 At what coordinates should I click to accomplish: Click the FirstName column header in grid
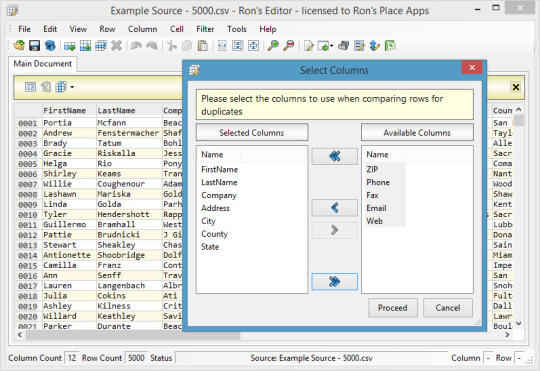point(69,111)
